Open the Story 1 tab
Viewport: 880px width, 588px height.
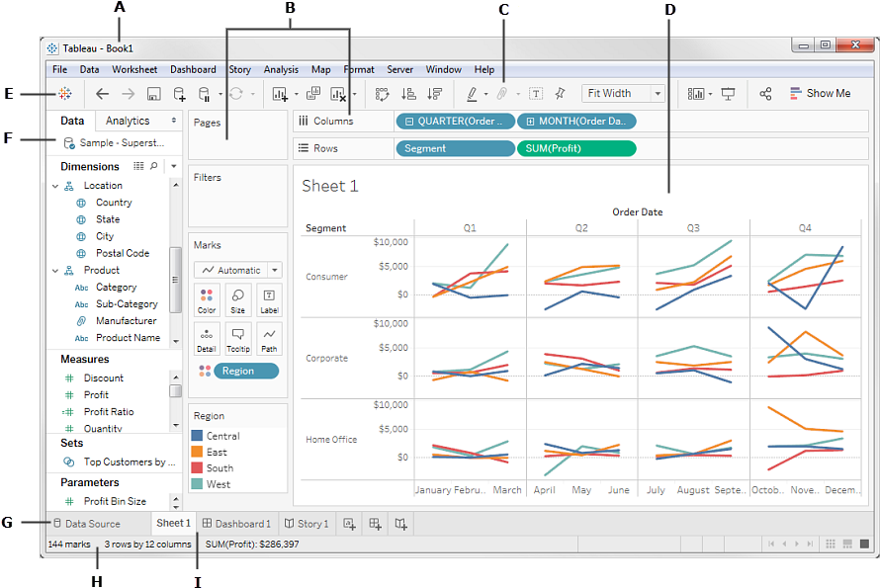coord(307,524)
